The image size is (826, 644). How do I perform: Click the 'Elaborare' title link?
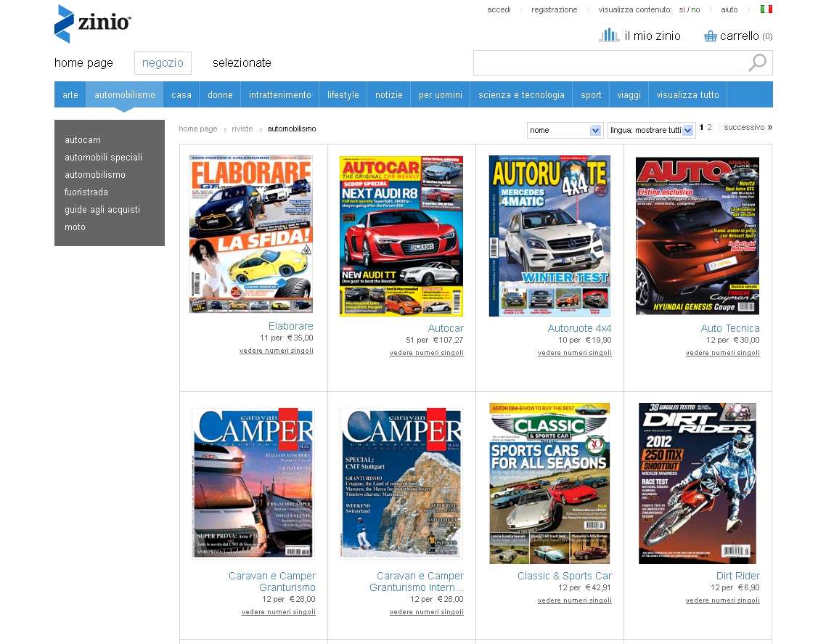tap(291, 326)
